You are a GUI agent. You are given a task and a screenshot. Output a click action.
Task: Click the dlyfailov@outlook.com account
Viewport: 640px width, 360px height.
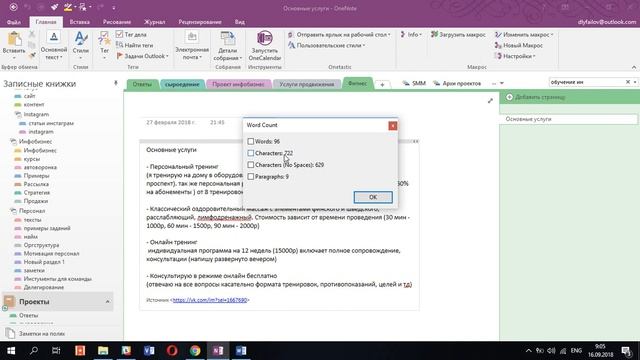pyautogui.click(x=607, y=22)
